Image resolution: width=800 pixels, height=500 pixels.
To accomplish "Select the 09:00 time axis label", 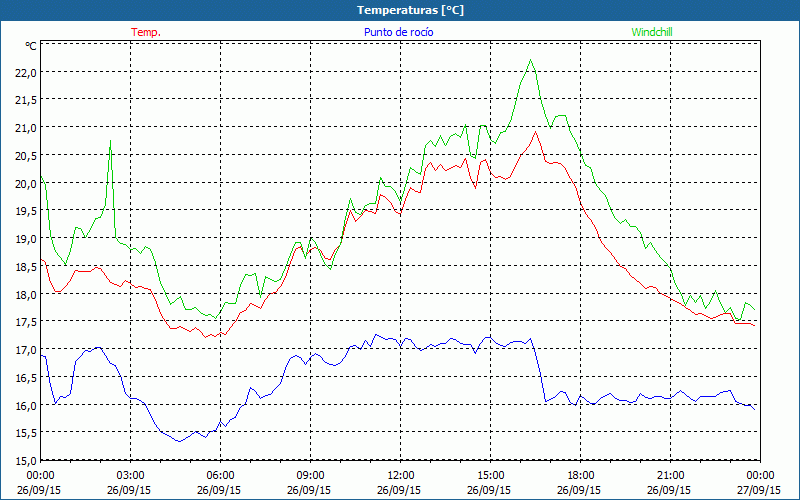I will (310, 475).
